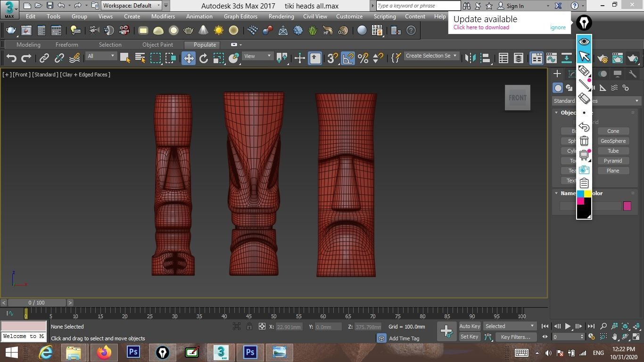The width and height of the screenshot is (644, 362).
Task: Click Render Production teapot icon
Action: [633, 58]
